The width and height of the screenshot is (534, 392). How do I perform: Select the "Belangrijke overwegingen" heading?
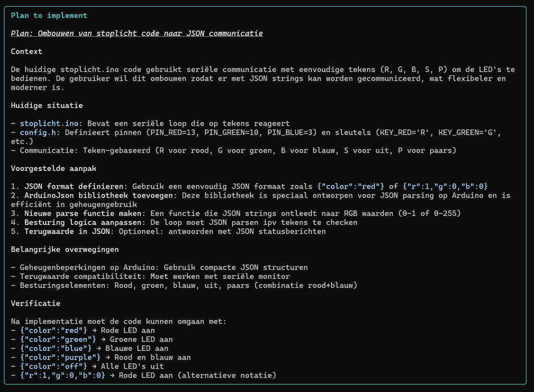tap(64, 249)
